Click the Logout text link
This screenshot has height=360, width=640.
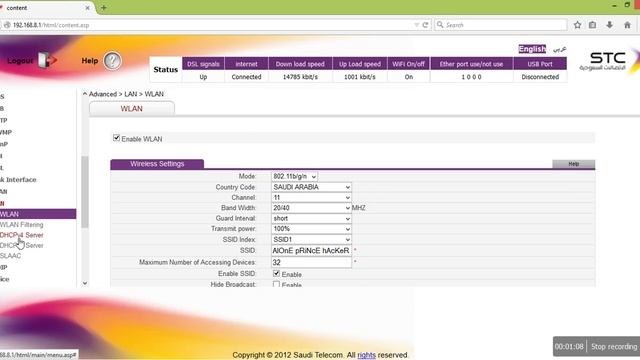click(x=20, y=60)
